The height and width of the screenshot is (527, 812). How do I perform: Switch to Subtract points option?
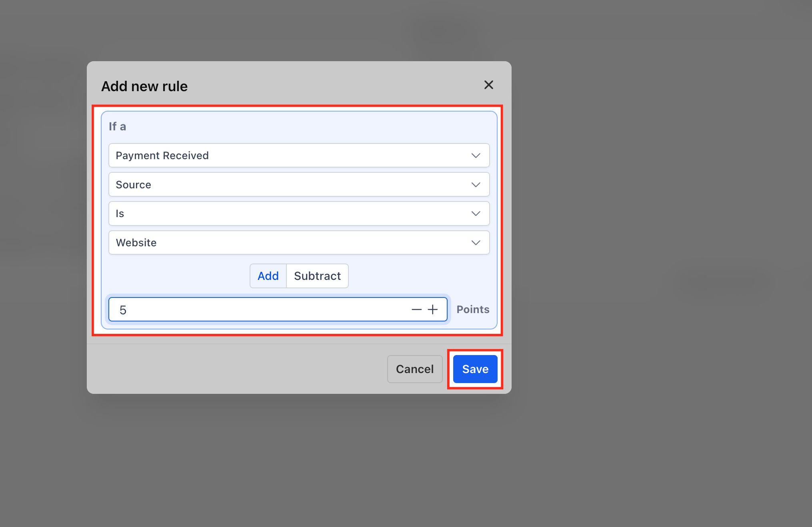coord(317,276)
